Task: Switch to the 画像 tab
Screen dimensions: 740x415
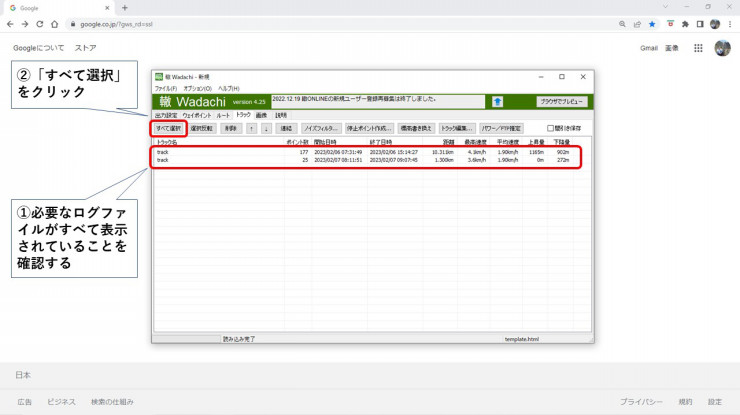Action: click(261, 115)
